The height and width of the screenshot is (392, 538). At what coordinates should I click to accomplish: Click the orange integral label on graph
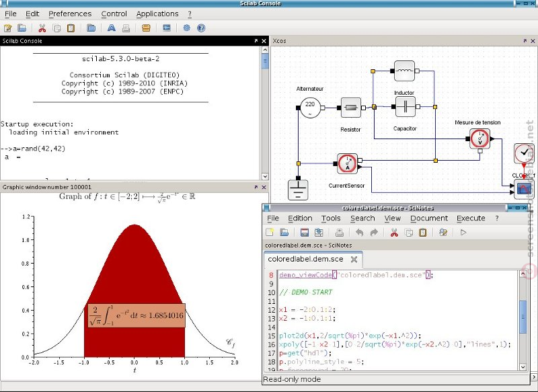coord(137,315)
